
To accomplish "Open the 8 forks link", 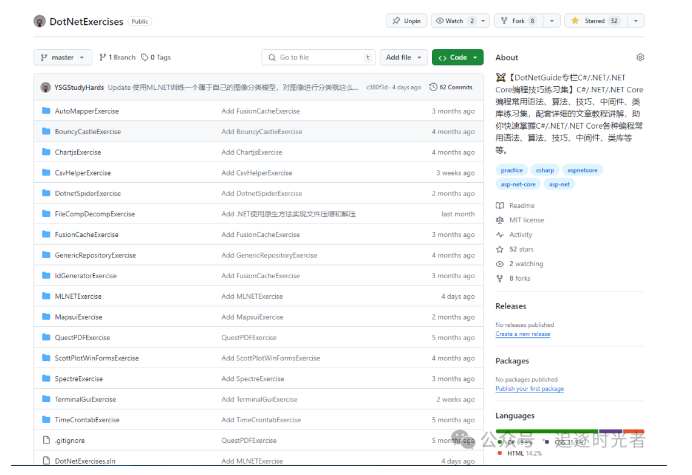I will click(x=513, y=278).
